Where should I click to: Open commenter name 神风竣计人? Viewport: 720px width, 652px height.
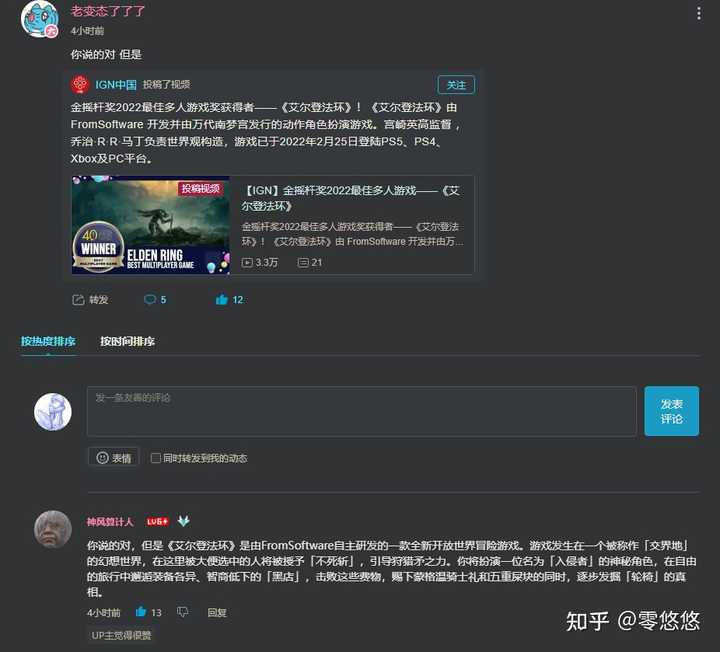point(110,522)
